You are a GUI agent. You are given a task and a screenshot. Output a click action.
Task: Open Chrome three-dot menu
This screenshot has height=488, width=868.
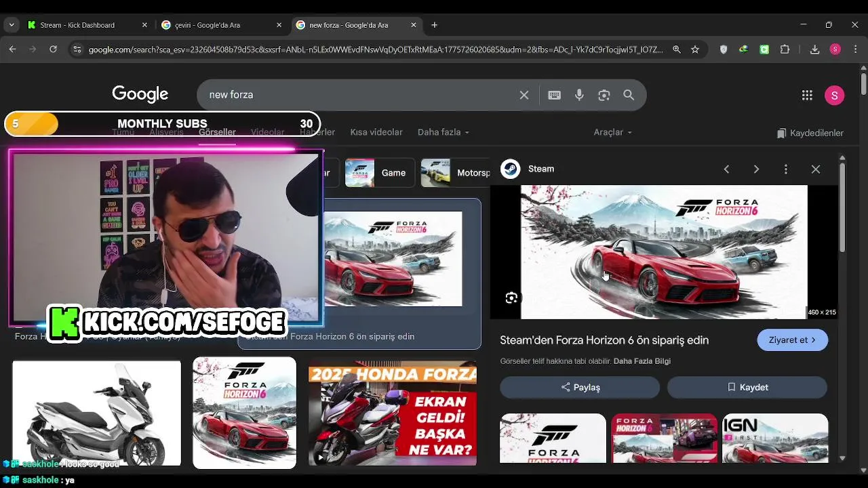[855, 49]
